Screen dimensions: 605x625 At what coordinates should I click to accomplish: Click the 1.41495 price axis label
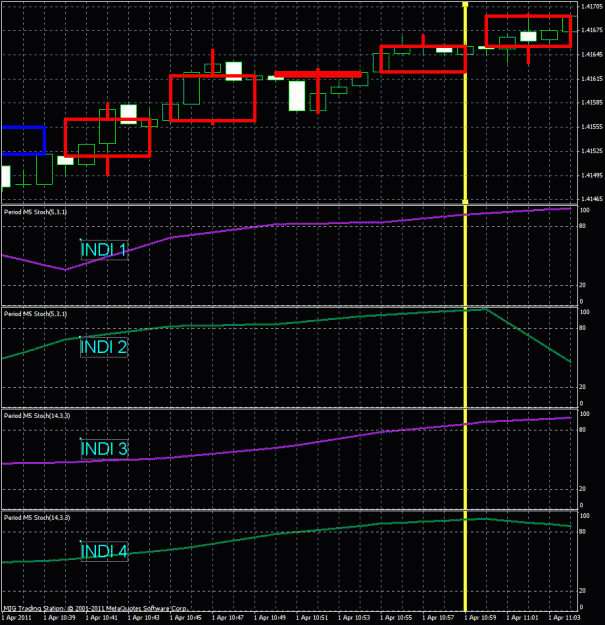[592, 175]
